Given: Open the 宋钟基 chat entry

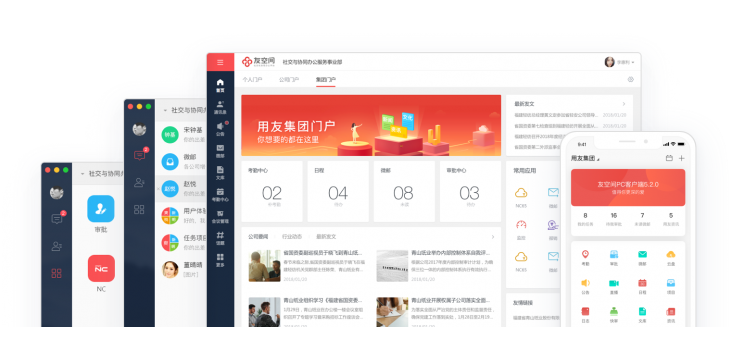Looking at the screenshot, I should point(182,134).
